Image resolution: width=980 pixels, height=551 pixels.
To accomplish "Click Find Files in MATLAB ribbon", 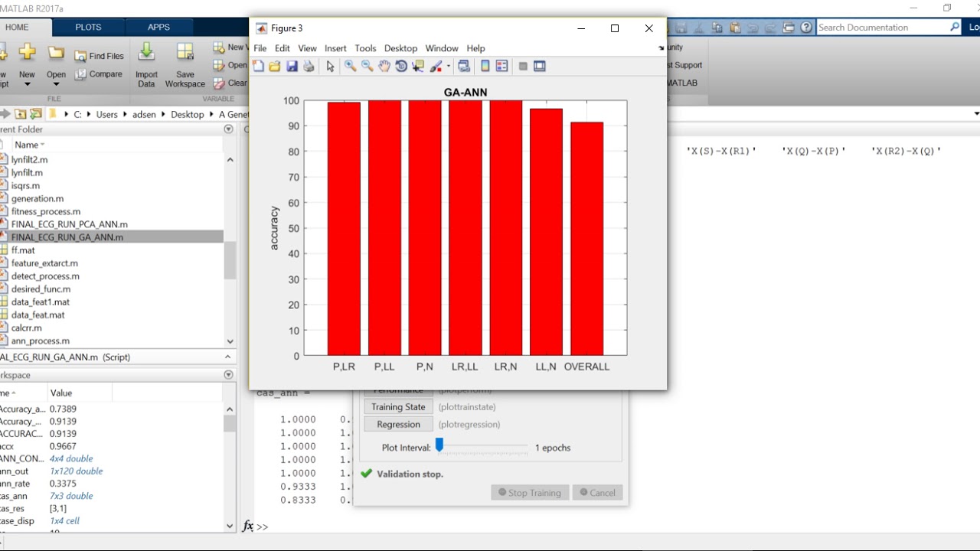I will (x=99, y=56).
